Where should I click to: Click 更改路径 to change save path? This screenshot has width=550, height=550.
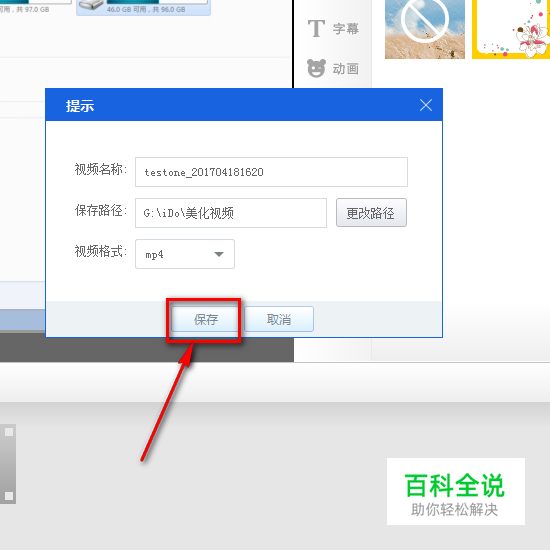click(371, 213)
